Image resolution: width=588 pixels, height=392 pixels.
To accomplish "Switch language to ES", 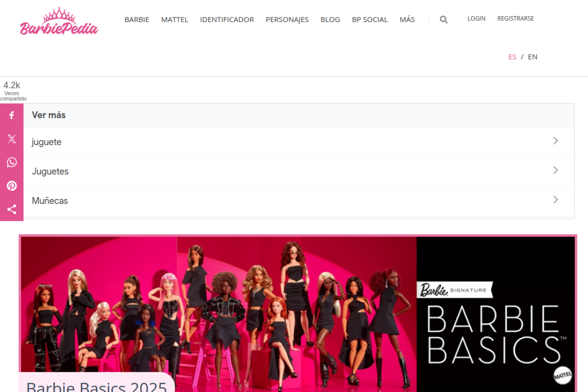I will 512,57.
